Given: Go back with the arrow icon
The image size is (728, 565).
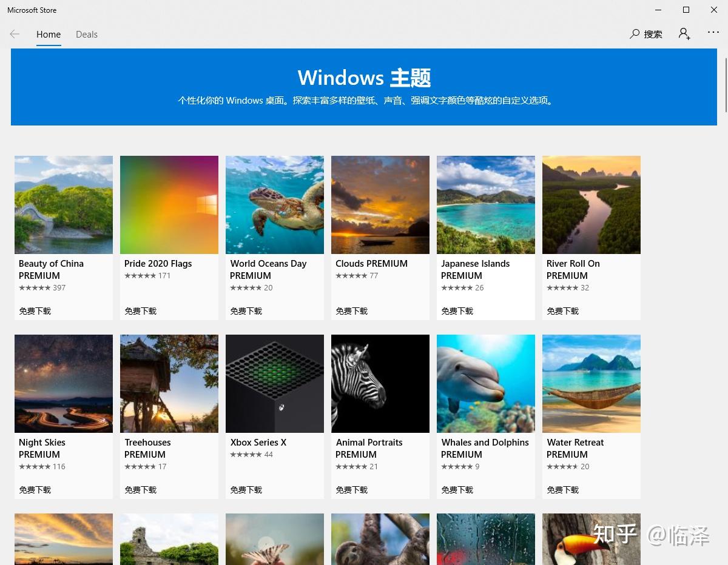Looking at the screenshot, I should (15, 34).
